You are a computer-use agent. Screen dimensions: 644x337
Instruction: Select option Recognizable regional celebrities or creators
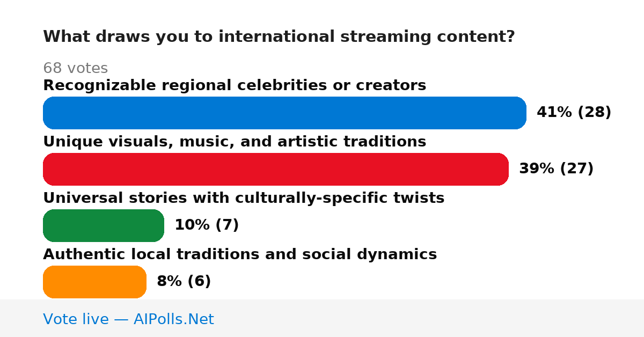[x=235, y=85]
